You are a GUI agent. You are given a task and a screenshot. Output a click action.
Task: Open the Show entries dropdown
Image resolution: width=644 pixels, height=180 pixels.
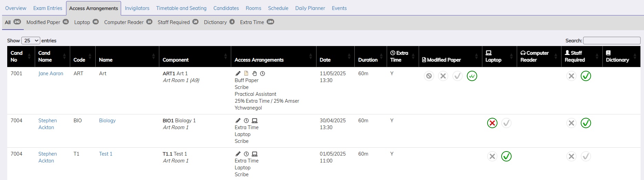click(x=31, y=41)
